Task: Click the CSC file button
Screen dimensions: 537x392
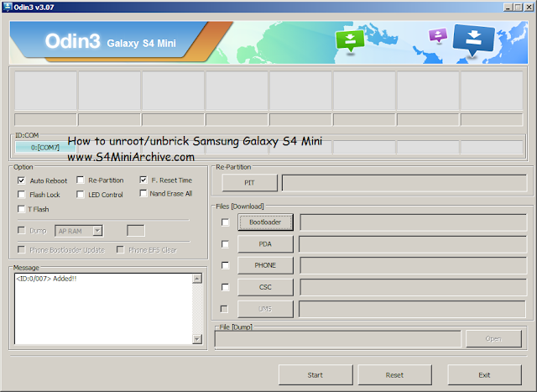Action: pos(265,287)
